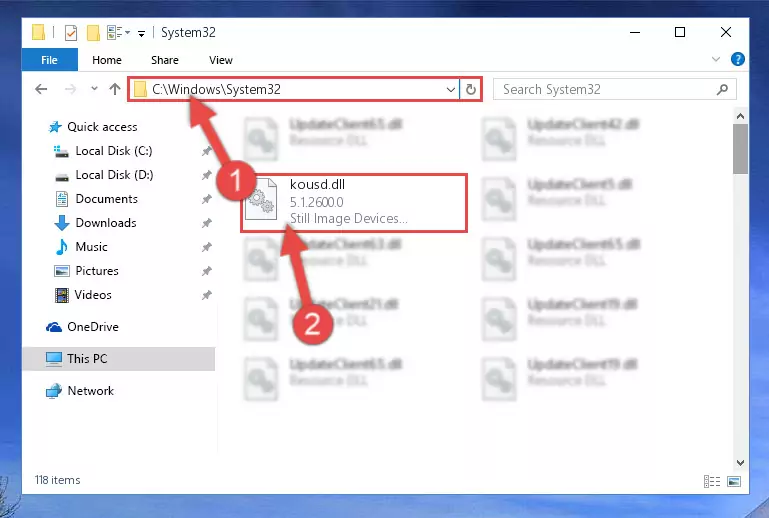The width and height of the screenshot is (769, 518).
Task: Click the Local Disk (C:) drive icon
Action: (61, 151)
